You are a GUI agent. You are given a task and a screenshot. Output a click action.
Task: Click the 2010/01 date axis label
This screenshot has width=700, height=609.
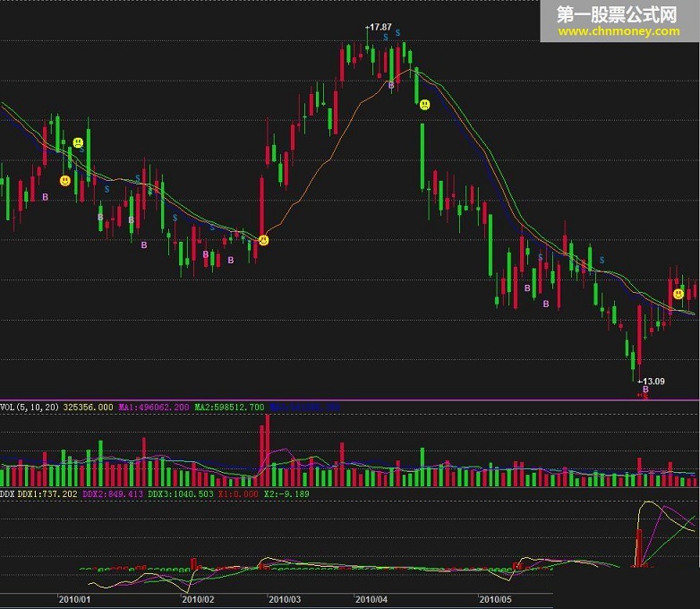(x=74, y=599)
